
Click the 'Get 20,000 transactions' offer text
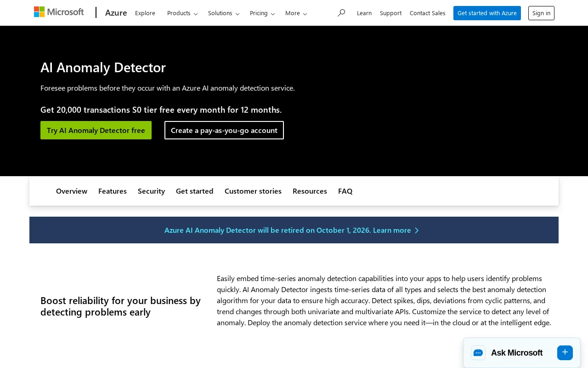coord(161,109)
